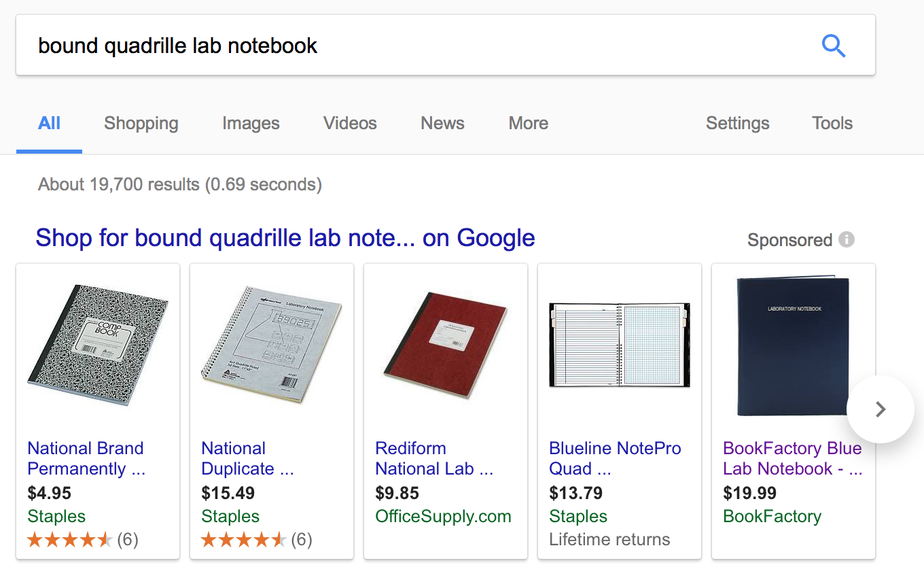924x582 pixels.
Task: Switch to the Shopping tab
Action: (141, 123)
